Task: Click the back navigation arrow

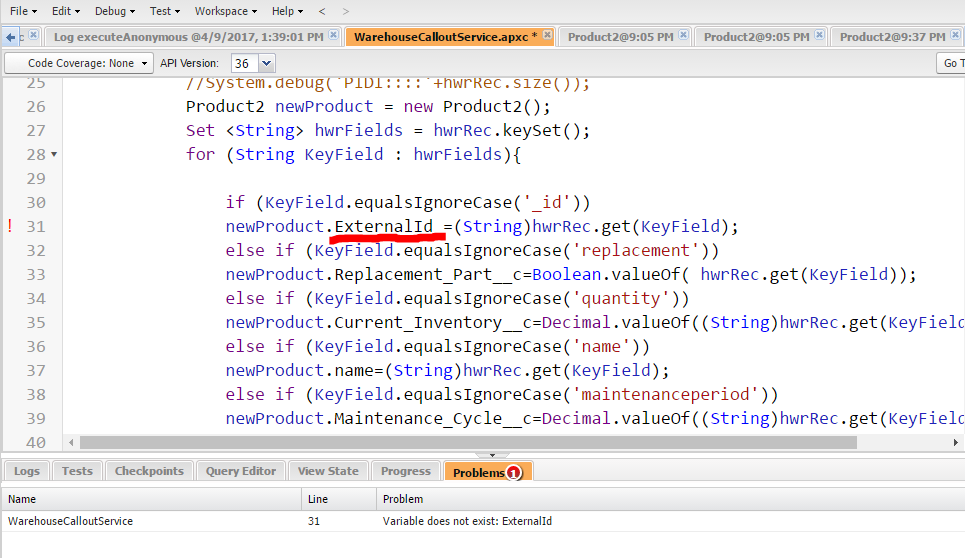Action: [321, 11]
